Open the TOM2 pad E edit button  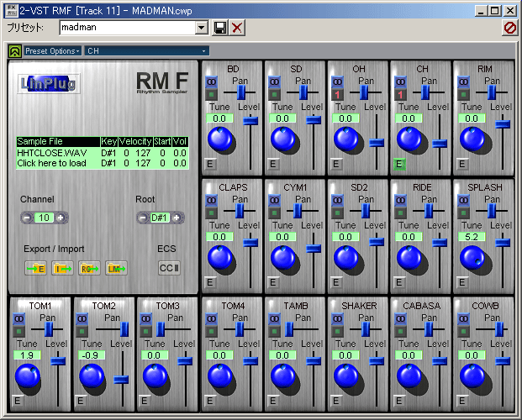pyautogui.click(x=80, y=401)
